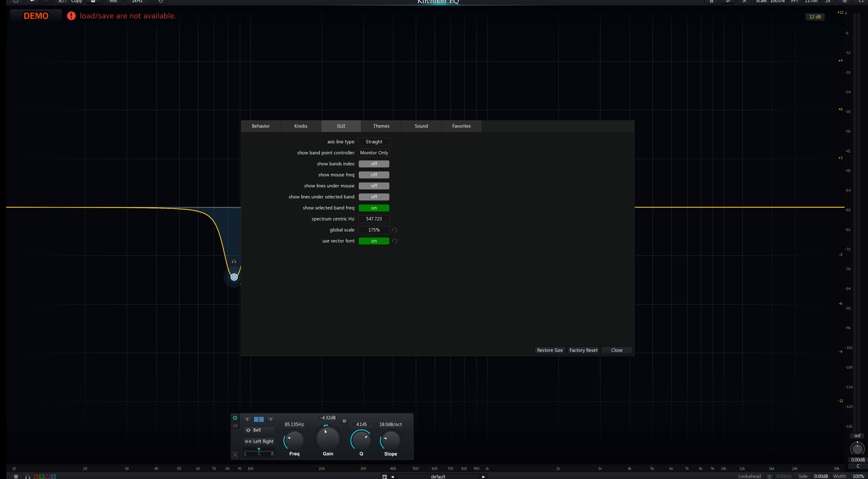
Task: Toggle show mouse freq switch
Action: tap(374, 175)
